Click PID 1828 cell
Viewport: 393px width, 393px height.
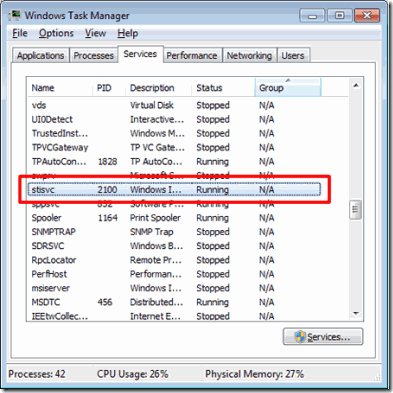[107, 162]
